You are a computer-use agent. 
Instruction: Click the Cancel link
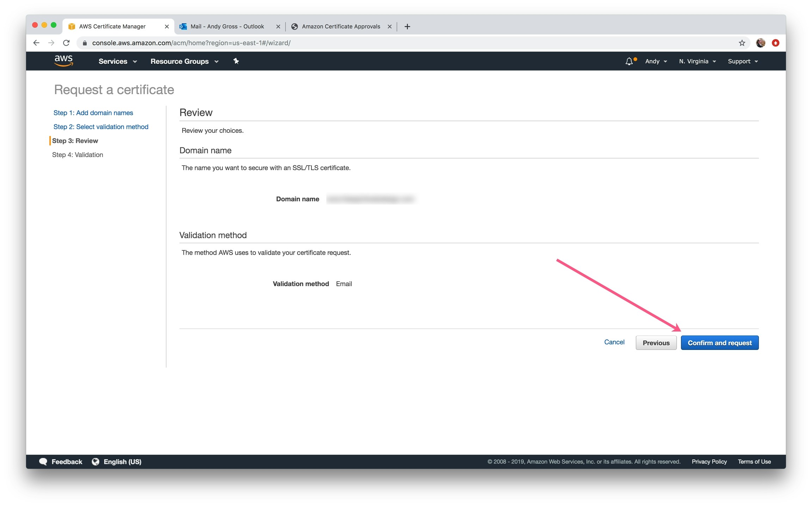point(614,342)
